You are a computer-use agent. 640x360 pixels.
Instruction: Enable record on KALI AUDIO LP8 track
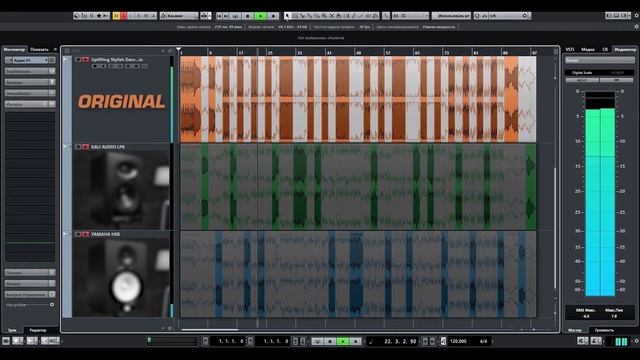coord(86,147)
